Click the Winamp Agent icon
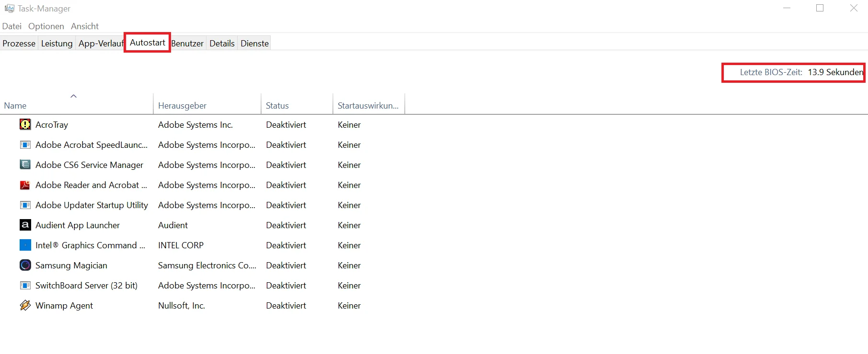Viewport: 868px width, 354px height. coord(25,305)
